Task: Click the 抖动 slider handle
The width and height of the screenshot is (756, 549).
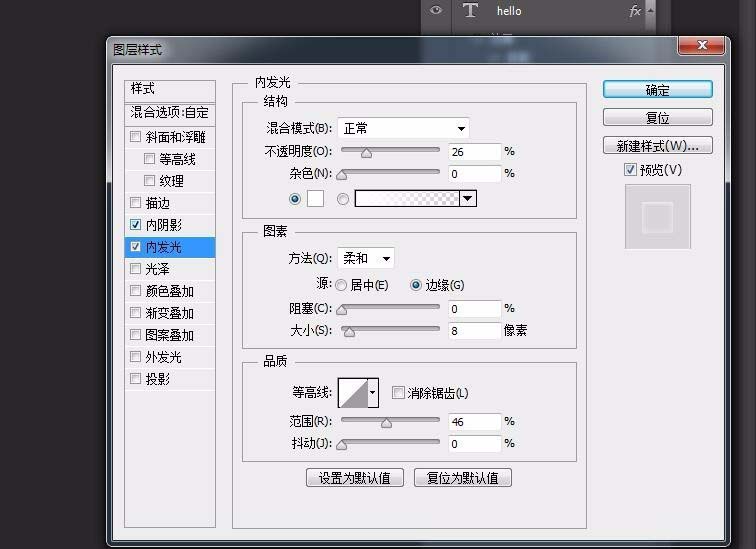Action: coord(342,445)
